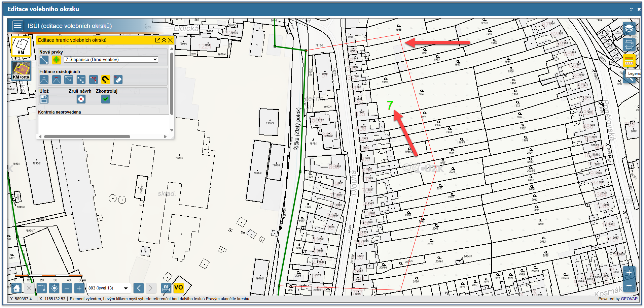Switch to the KM basemap
This screenshot has width=644, height=308.
click(x=21, y=46)
